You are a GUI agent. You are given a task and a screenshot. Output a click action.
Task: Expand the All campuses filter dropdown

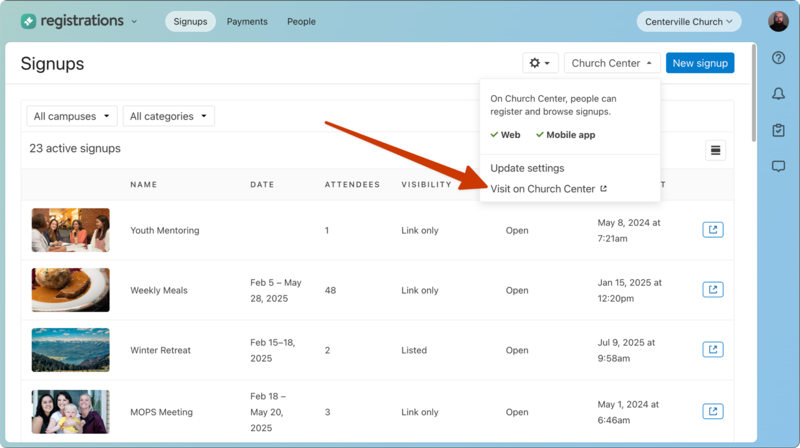[x=72, y=117]
